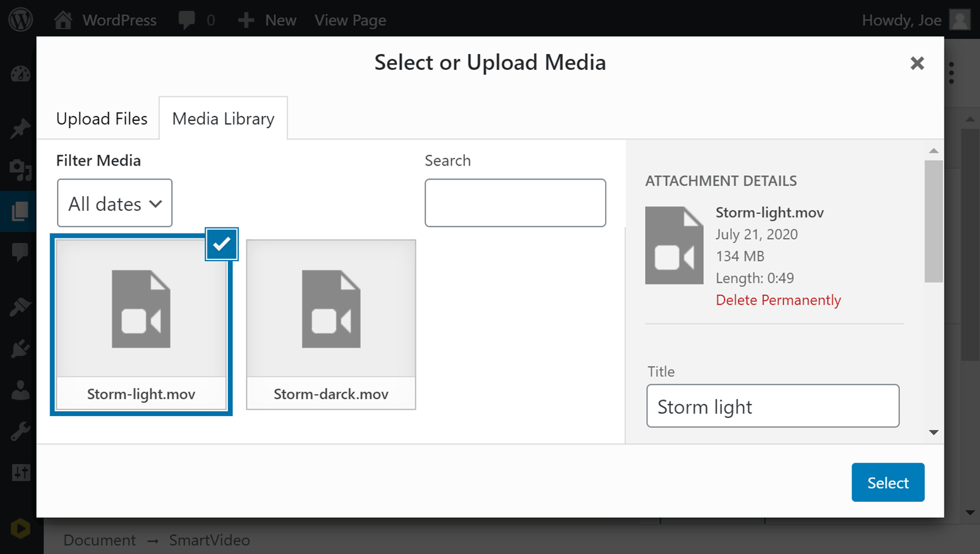This screenshot has height=554, width=980.
Task: Click the editor page scrollbar up arrow
Action: (970, 119)
